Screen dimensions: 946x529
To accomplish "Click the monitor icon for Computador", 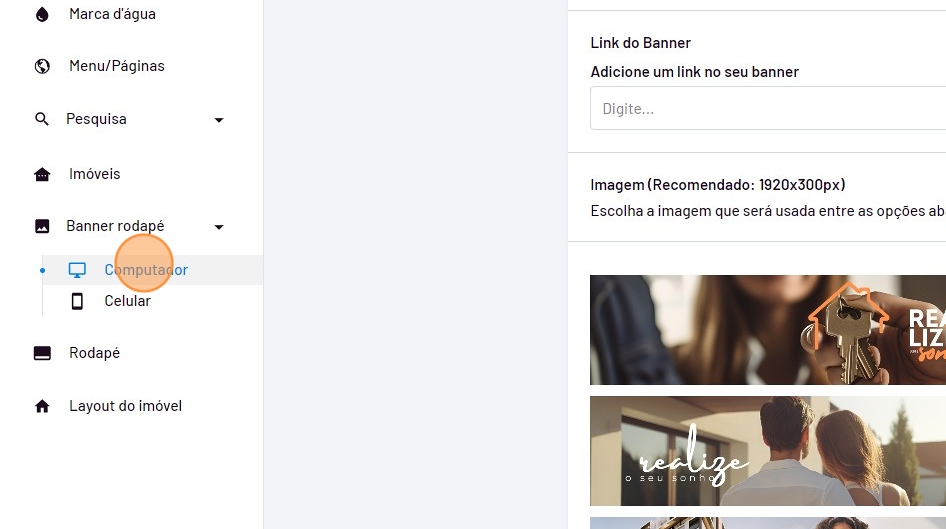I will tap(77, 270).
